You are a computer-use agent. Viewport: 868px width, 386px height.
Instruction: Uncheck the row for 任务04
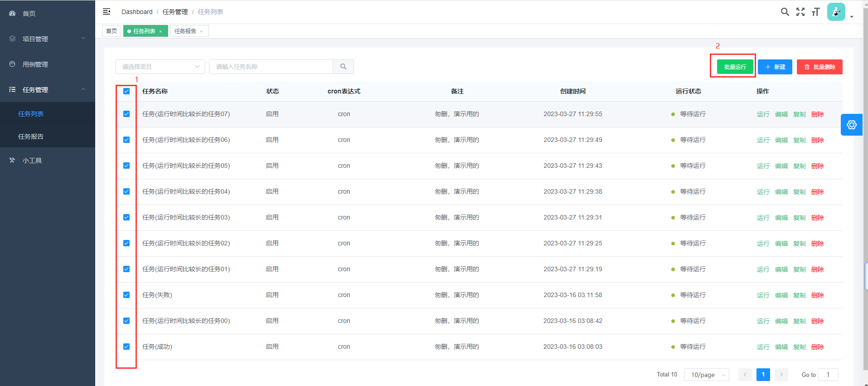[126, 191]
